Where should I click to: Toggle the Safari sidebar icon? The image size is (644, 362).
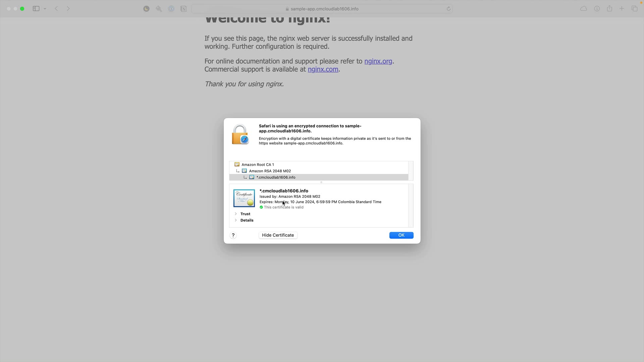coord(36,9)
